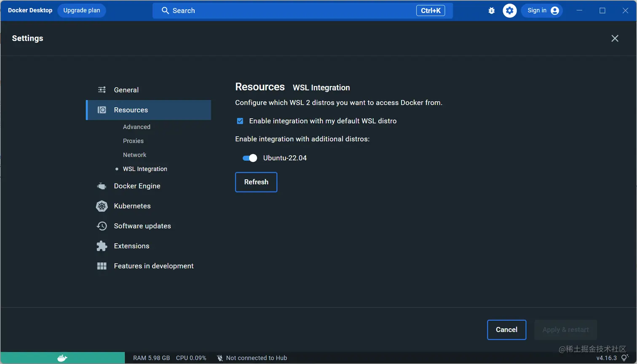Click the Cancel button
637x364 pixels.
click(506, 330)
